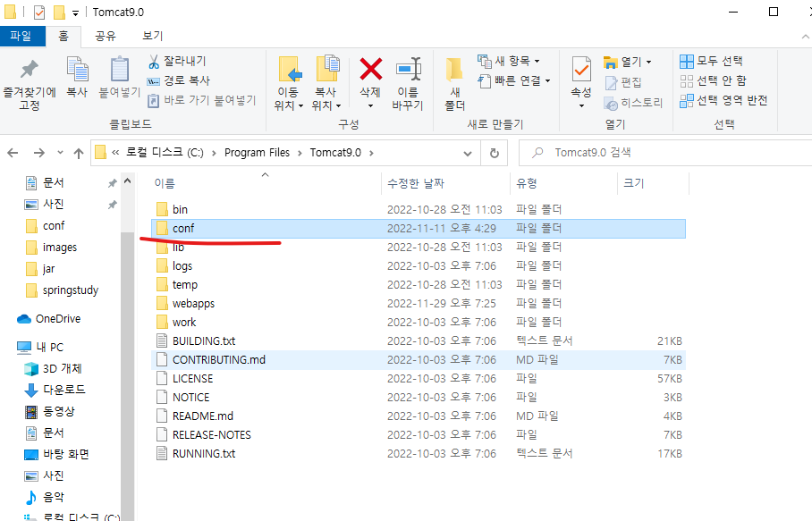
Task: Open Move to (이동 위치) dropdown
Action: coord(288,84)
